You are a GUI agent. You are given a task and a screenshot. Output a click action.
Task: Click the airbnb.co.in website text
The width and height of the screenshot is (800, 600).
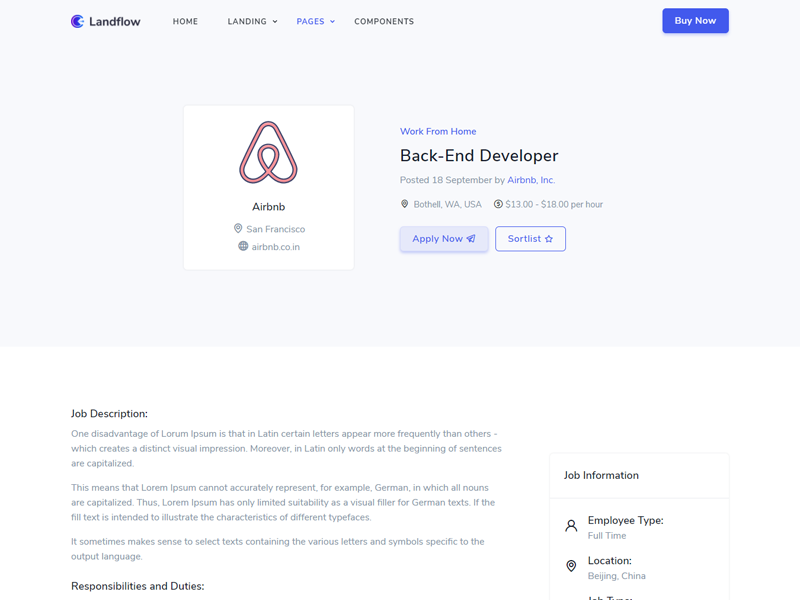click(276, 247)
